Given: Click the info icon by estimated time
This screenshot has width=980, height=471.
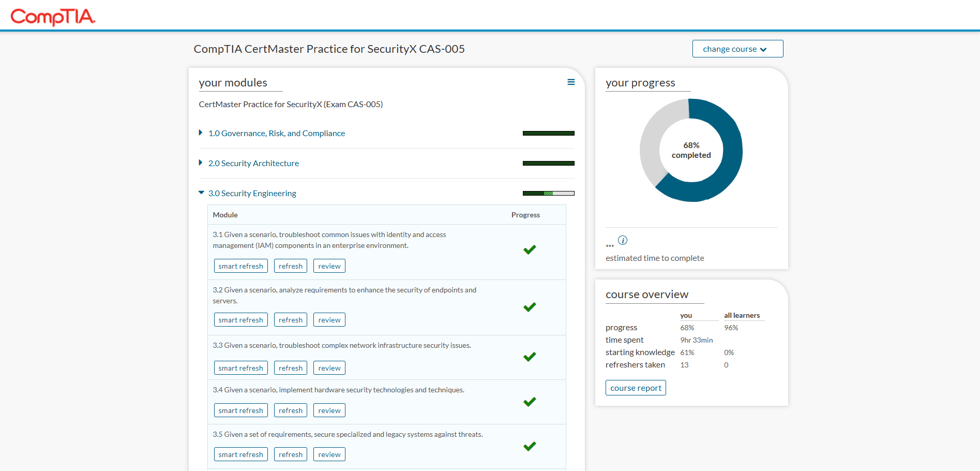Looking at the screenshot, I should pos(623,240).
